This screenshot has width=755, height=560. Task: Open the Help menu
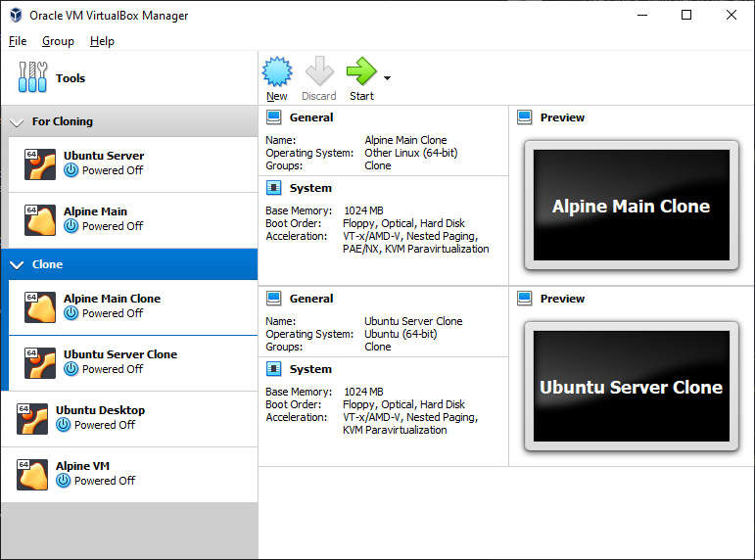point(102,41)
